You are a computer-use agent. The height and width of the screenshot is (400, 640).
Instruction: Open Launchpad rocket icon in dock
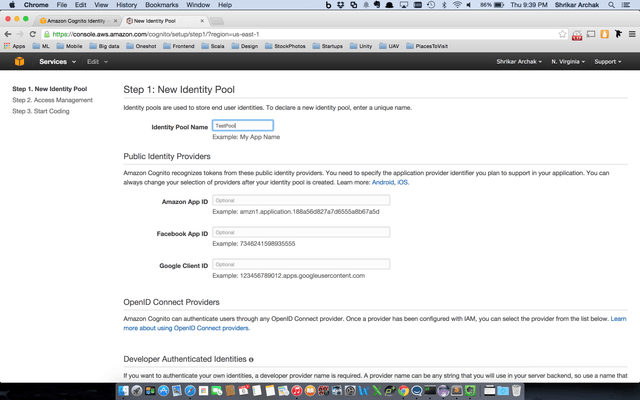[x=137, y=391]
